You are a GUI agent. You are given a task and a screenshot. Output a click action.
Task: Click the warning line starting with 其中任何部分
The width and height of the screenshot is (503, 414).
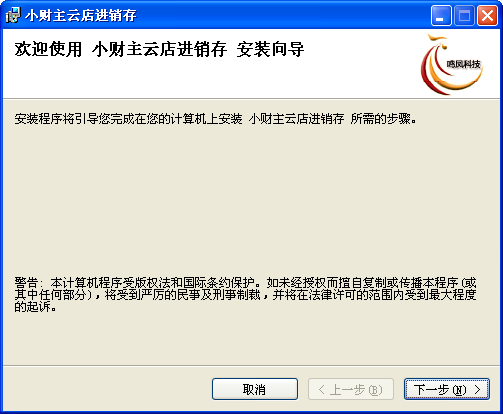click(245, 295)
